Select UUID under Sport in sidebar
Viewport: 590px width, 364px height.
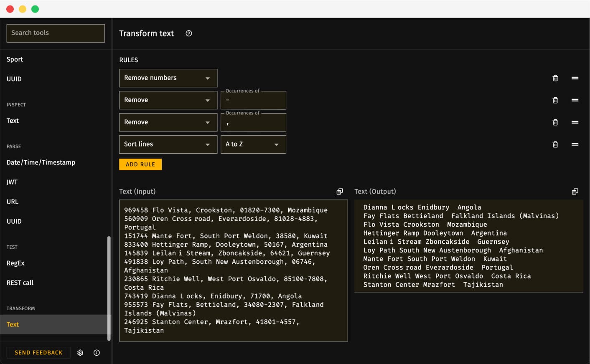pyautogui.click(x=14, y=79)
